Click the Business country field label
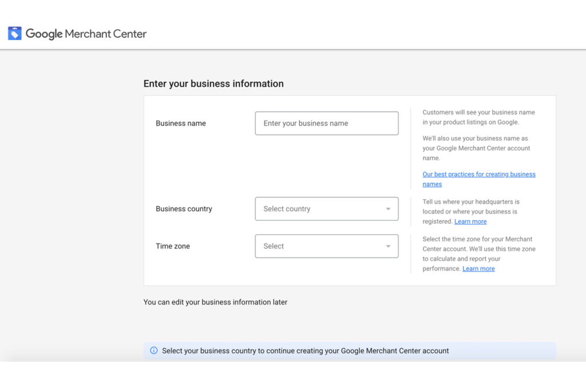The width and height of the screenshot is (586, 392). (x=184, y=209)
